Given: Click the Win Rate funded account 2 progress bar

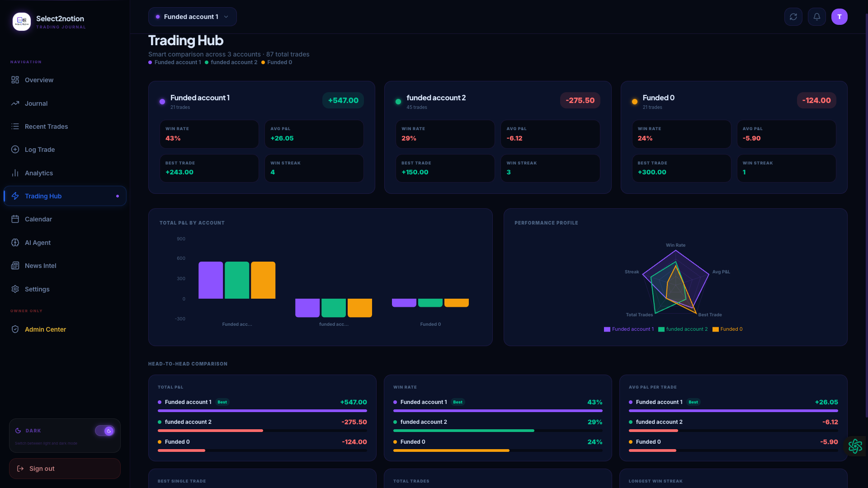Looking at the screenshot, I should pos(498,431).
